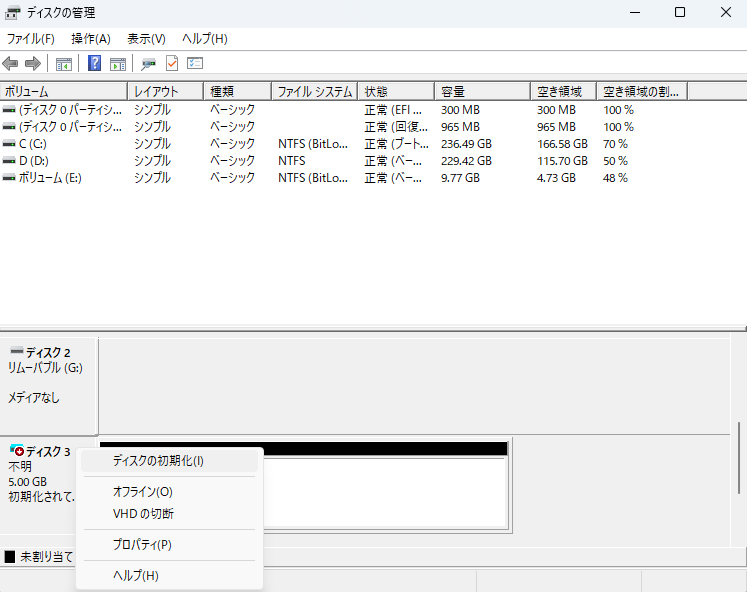Viewport: 747px width, 592px height.
Task: Click drive icon of the 965 MB row
Action: (x=9, y=127)
